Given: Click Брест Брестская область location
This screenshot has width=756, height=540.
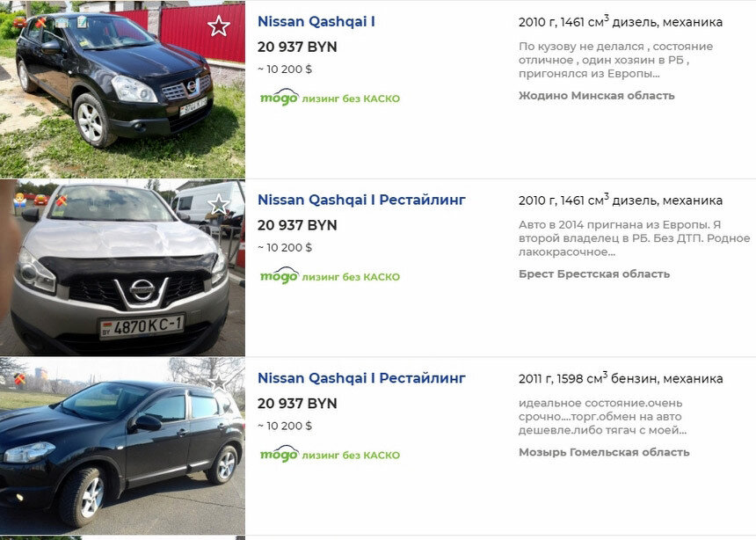Looking at the screenshot, I should click(x=594, y=274).
